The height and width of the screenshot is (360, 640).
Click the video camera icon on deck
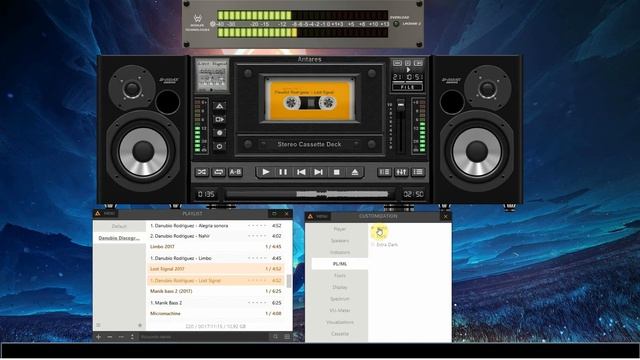219,119
